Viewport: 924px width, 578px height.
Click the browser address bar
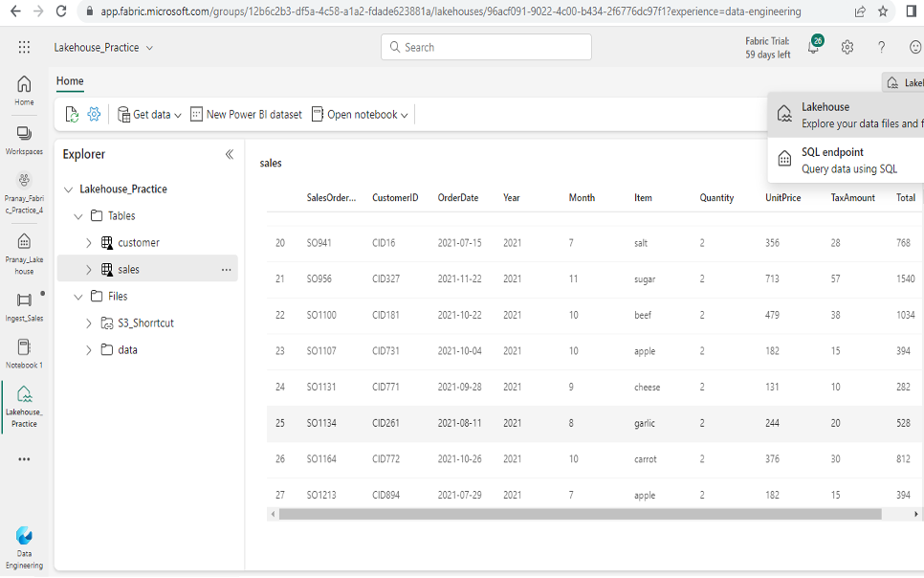(451, 11)
